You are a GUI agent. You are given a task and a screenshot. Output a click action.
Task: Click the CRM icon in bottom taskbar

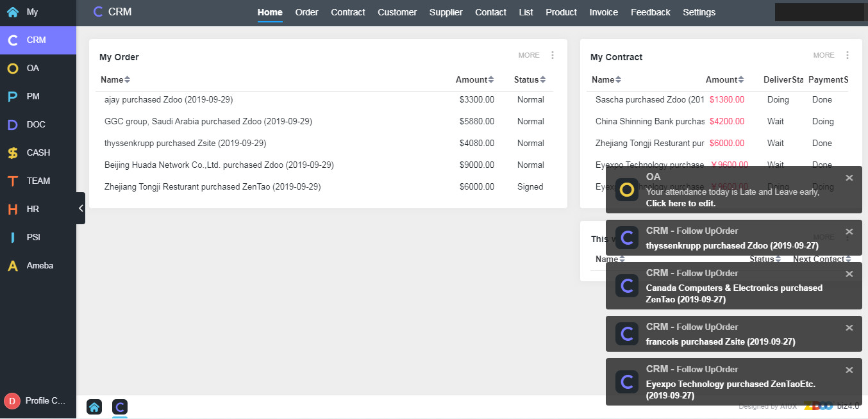pyautogui.click(x=120, y=407)
